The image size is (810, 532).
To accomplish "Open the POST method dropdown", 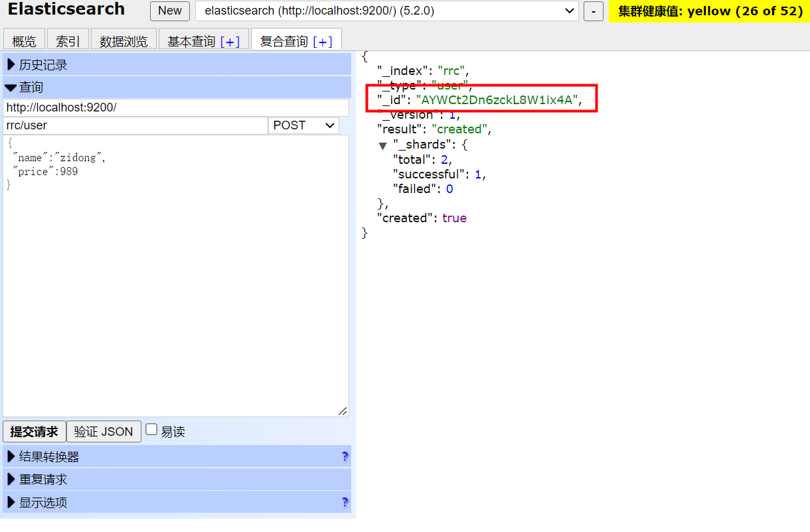I will click(x=303, y=125).
